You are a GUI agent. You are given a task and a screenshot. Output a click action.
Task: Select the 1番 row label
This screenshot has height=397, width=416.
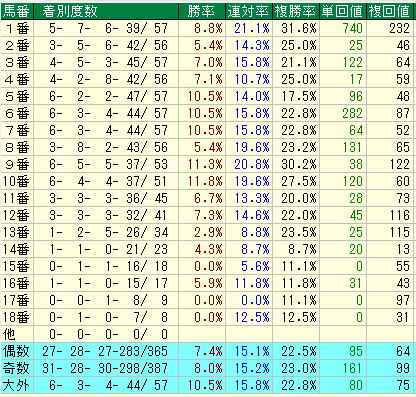(17, 29)
